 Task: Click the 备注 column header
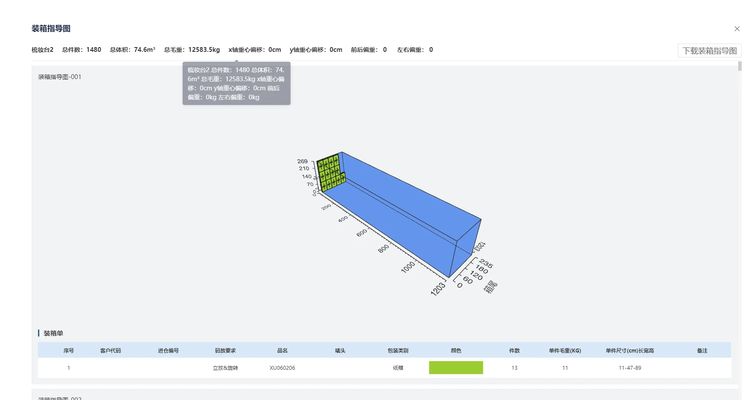[x=702, y=351]
